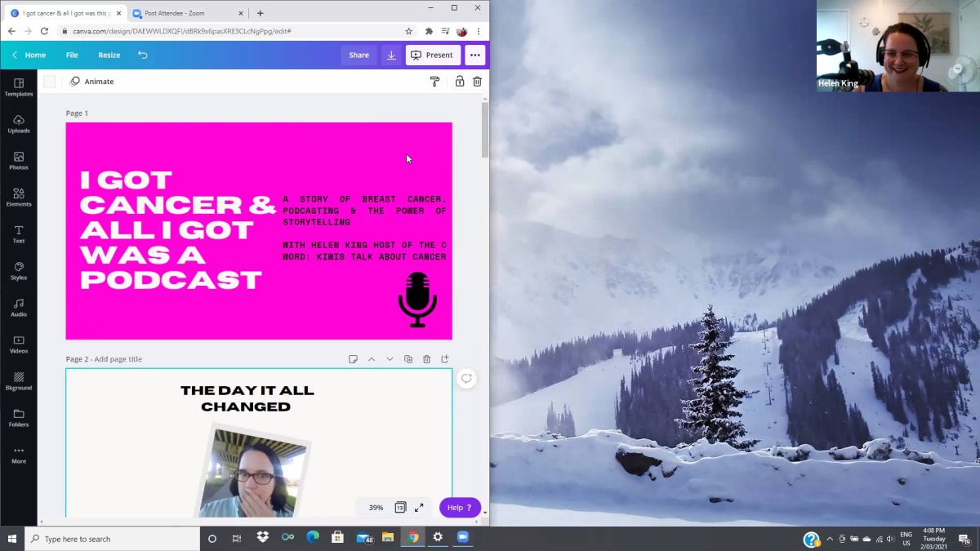Open the Bkground panel

click(x=19, y=380)
